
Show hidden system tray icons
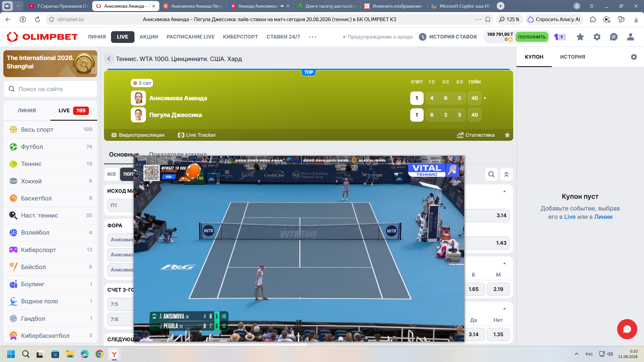(576, 354)
